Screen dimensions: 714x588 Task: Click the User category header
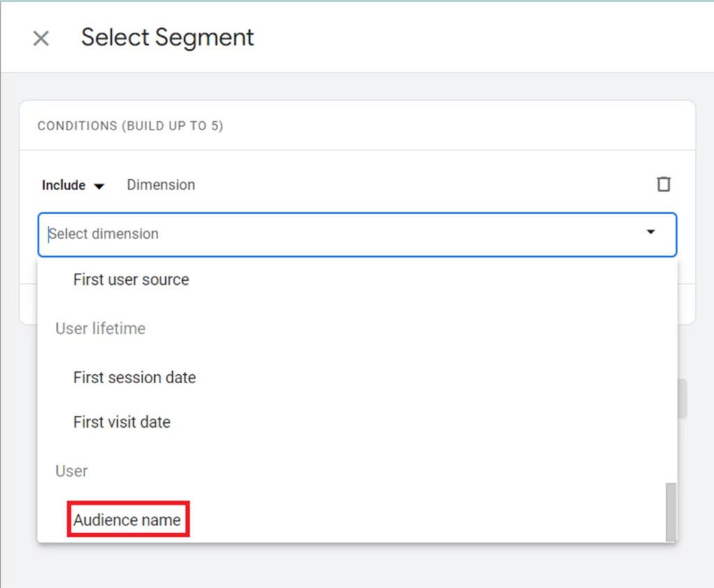(x=72, y=471)
